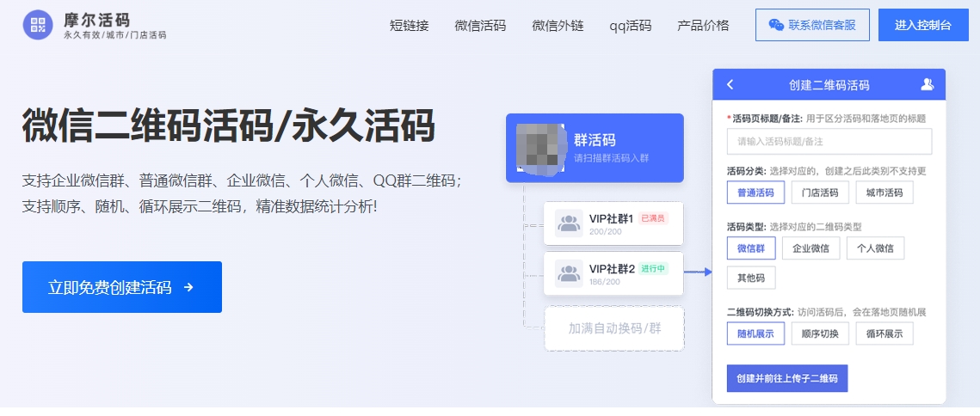The height and width of the screenshot is (416, 980).
Task: Choose 个人微信 as QR code type
Action: pyautogui.click(x=875, y=248)
